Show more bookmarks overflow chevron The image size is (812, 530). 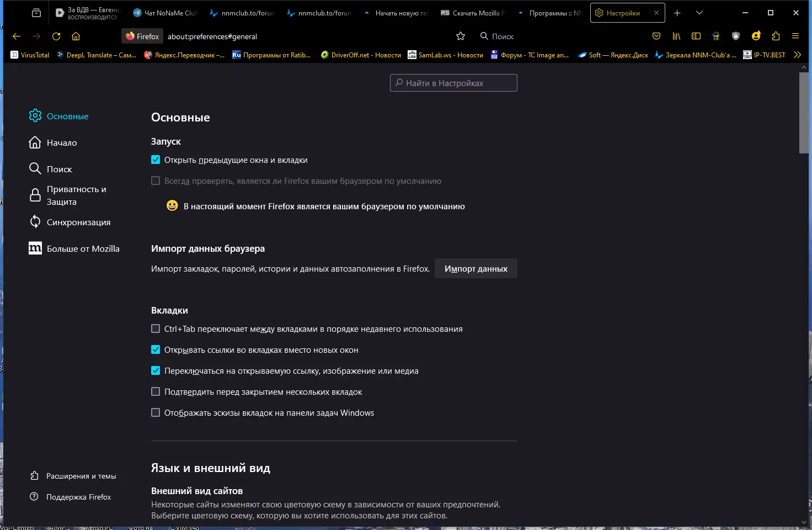[797, 55]
